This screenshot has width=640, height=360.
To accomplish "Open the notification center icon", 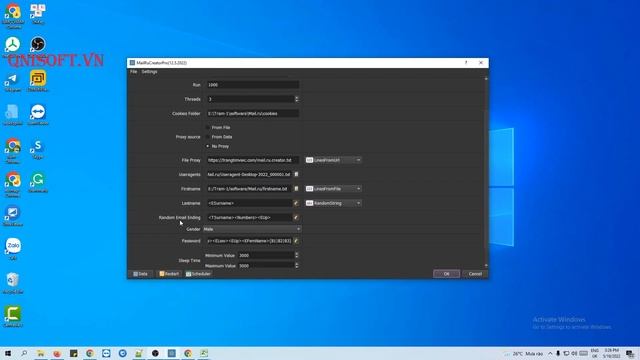I will tap(631, 353).
